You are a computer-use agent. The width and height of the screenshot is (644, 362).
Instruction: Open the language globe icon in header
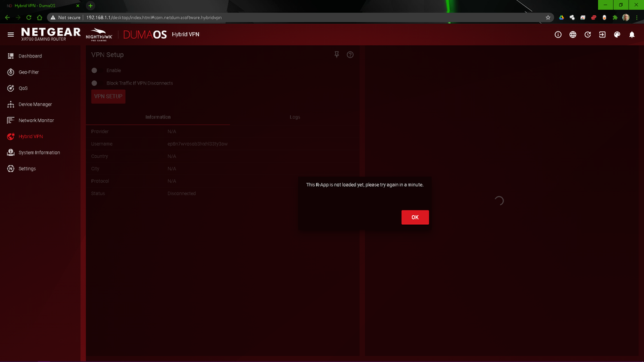(x=572, y=35)
